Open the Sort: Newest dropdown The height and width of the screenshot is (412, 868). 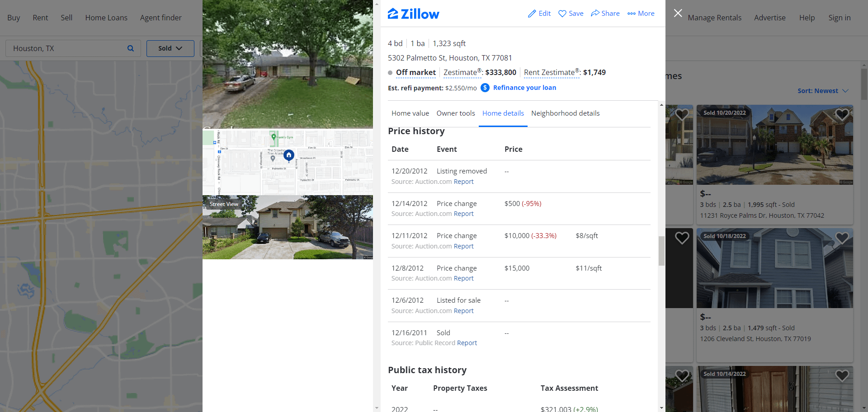point(823,91)
